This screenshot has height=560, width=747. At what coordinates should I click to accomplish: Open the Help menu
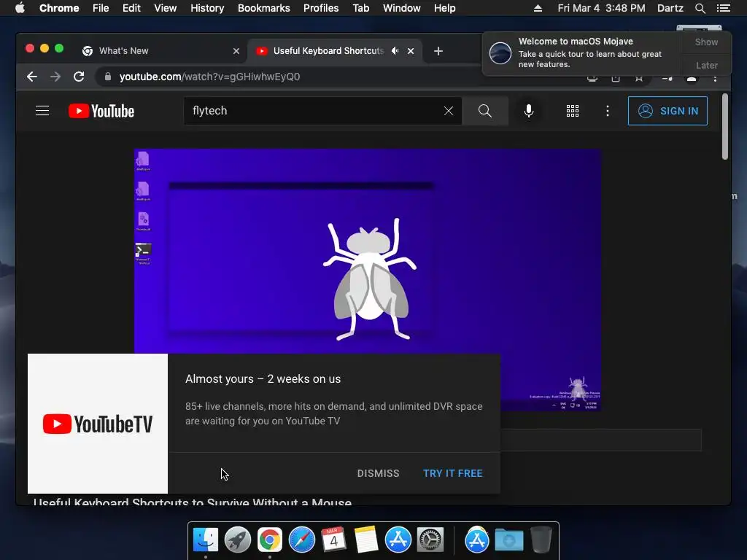pyautogui.click(x=444, y=8)
